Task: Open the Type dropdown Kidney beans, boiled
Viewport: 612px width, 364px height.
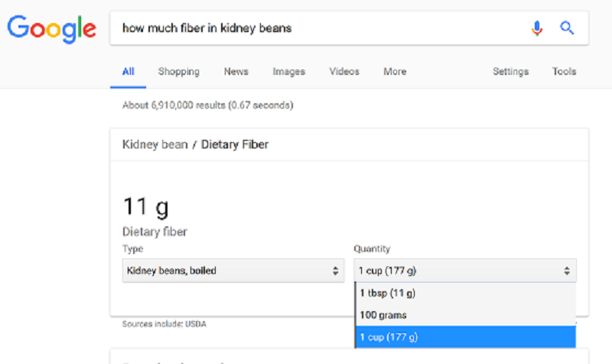Action: point(233,271)
